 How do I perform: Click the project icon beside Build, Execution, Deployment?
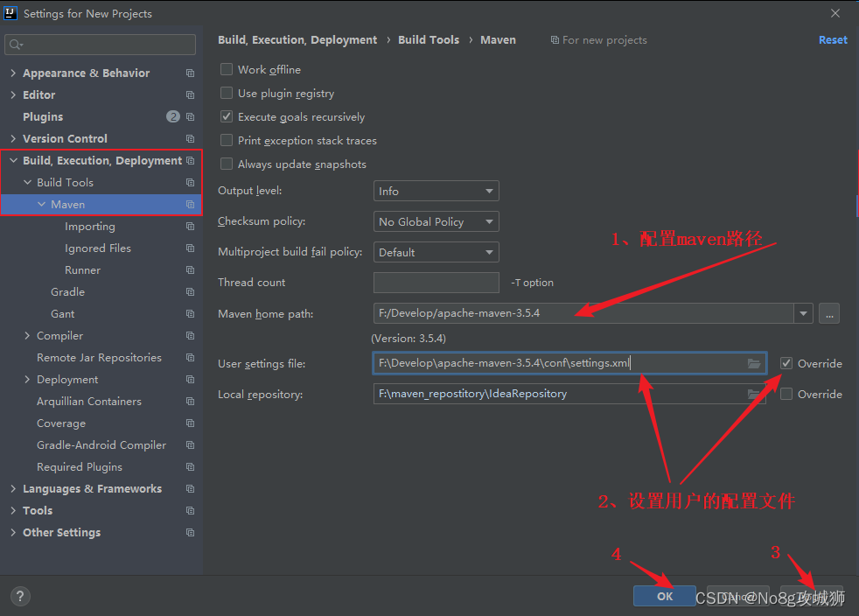point(190,161)
